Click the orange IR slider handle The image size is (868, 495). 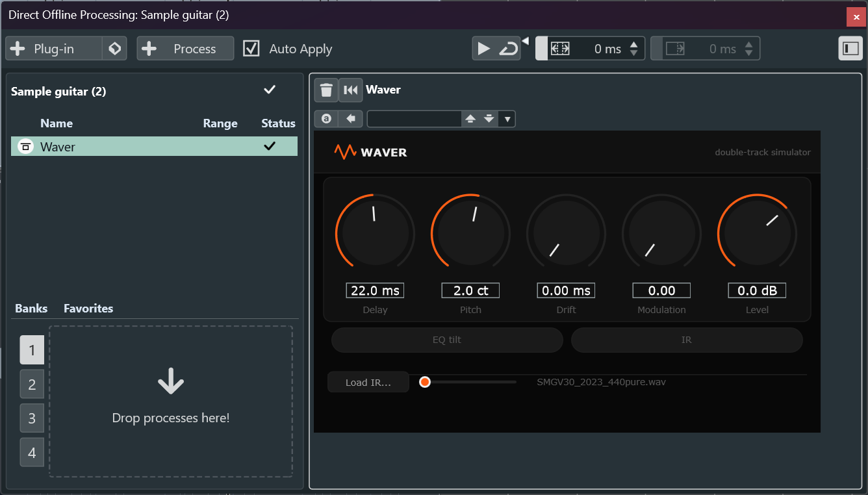tap(425, 382)
